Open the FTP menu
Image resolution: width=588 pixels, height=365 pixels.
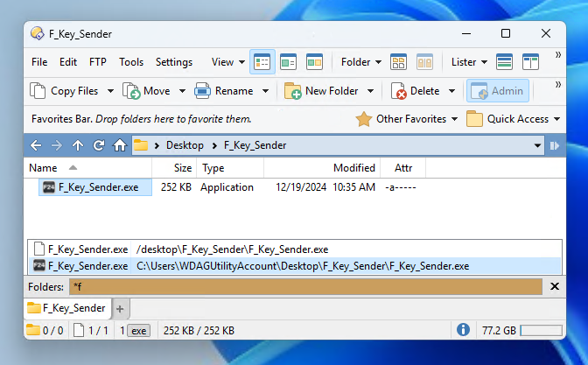[98, 62]
